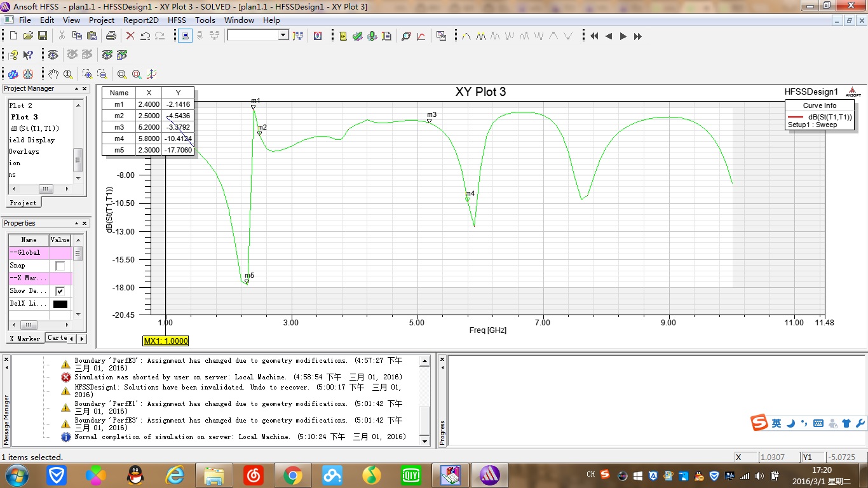The width and height of the screenshot is (868, 488).
Task: Click the m1 marker on the curve
Action: tap(253, 107)
